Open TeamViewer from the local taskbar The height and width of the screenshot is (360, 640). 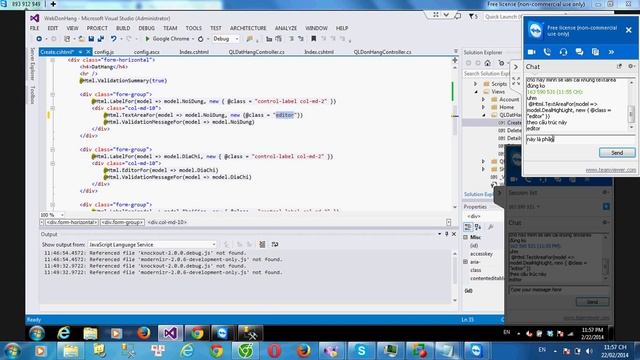(x=476, y=351)
